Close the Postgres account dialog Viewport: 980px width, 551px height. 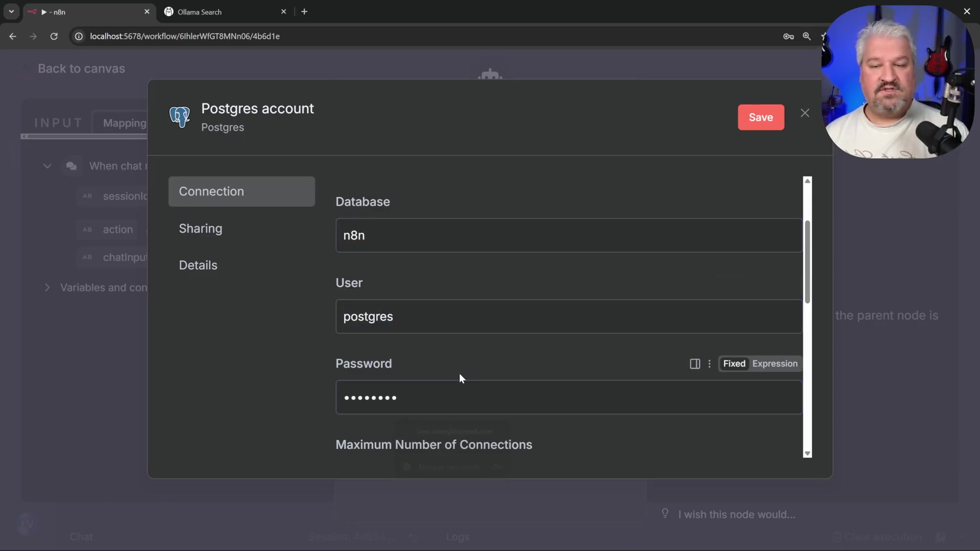(805, 113)
